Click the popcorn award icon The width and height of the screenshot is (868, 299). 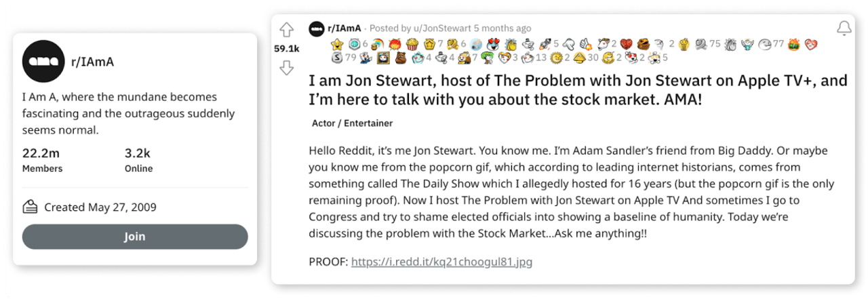tap(412, 44)
